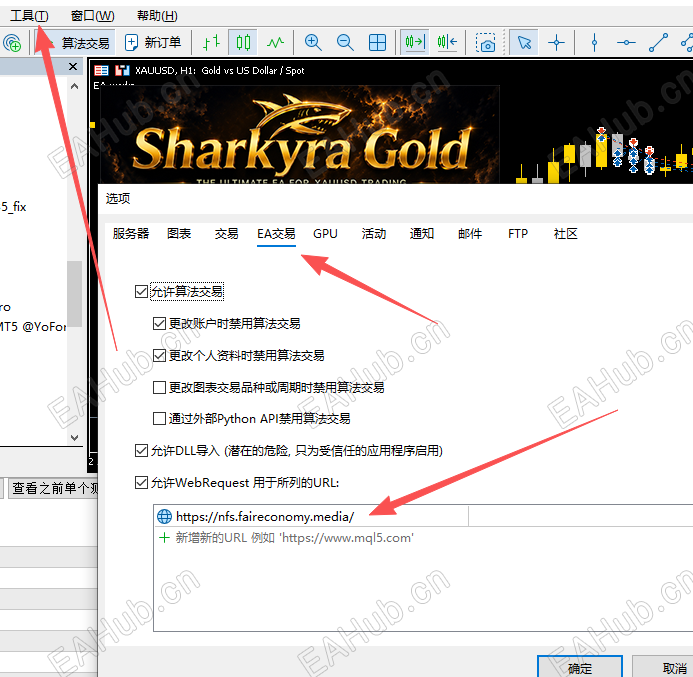
Task: Select the crosshair tool
Action: [x=556, y=43]
